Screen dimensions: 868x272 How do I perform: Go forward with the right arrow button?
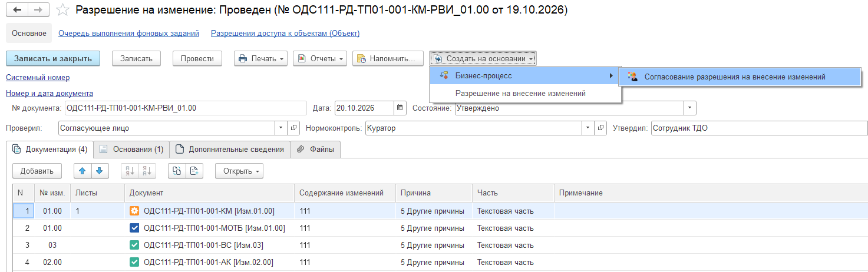[x=38, y=10]
